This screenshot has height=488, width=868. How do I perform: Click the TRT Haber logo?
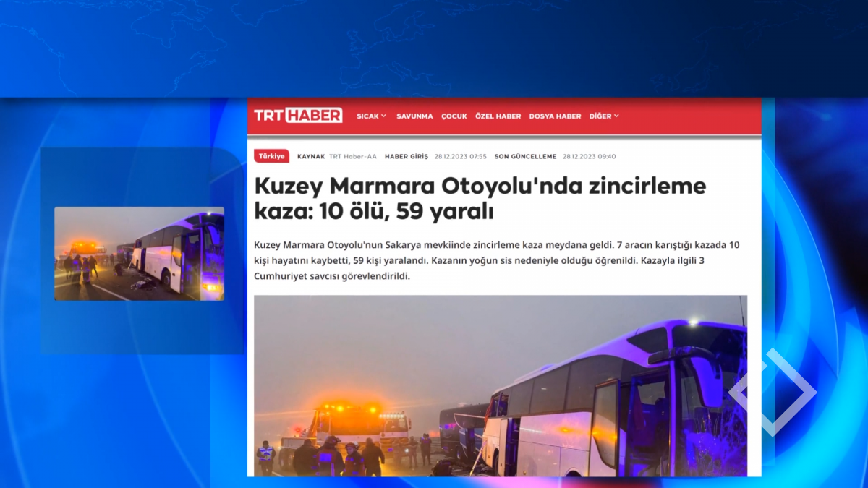pyautogui.click(x=297, y=116)
